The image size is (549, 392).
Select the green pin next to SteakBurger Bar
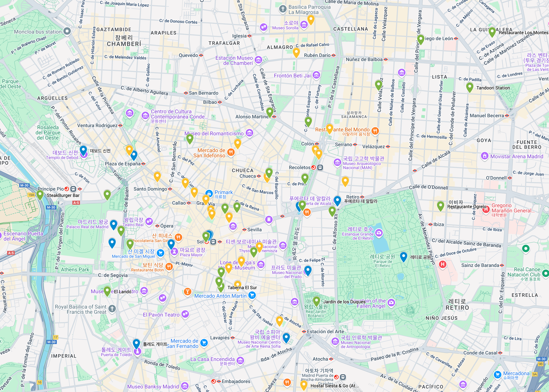pyautogui.click(x=40, y=194)
